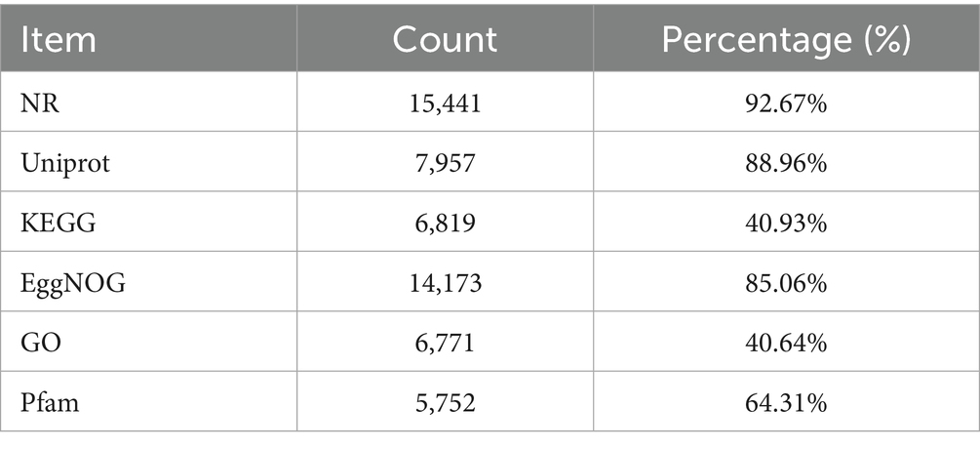Click the count value 6,771
Image resolution: width=980 pixels, height=449 pixels.
coord(445,344)
